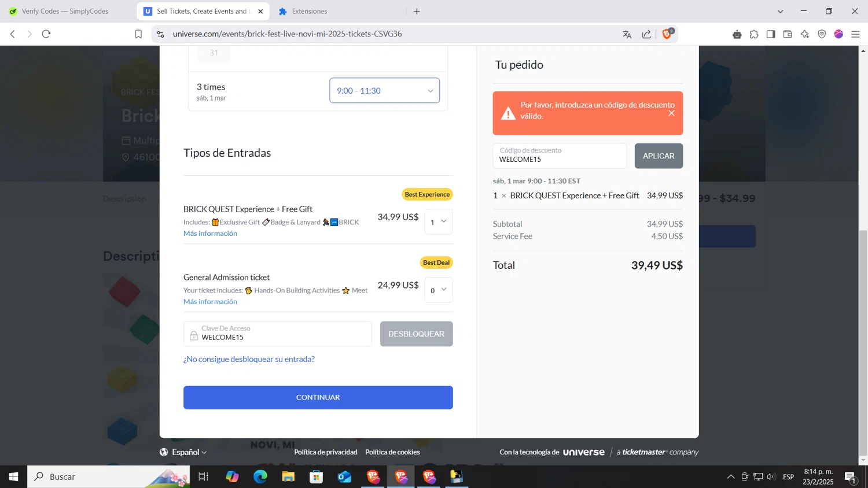Share this page icon
This screenshot has width=868, height=488.
click(646, 34)
